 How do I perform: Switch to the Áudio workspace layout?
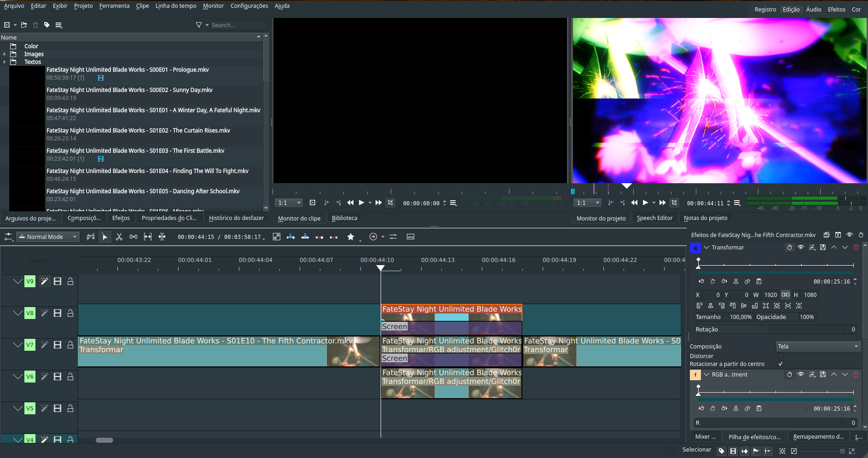click(x=814, y=9)
